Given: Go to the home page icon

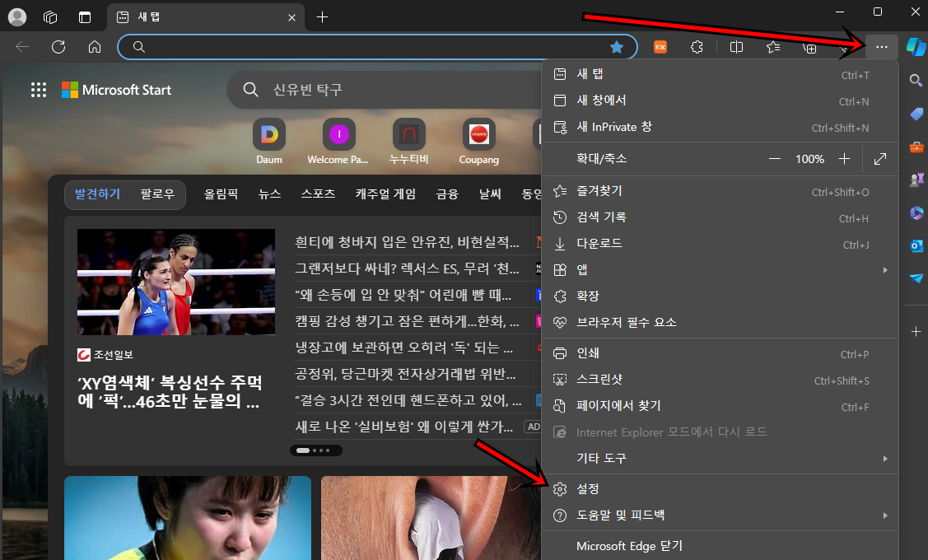Looking at the screenshot, I should tap(95, 47).
